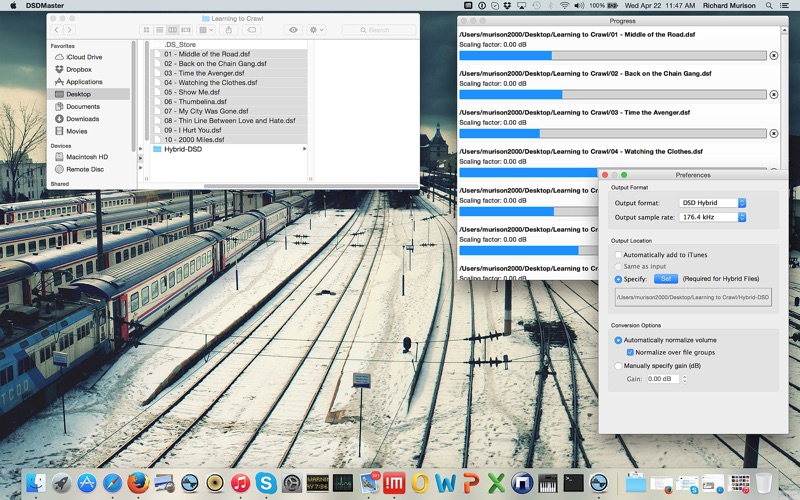Open the Finder Action gear dropdown
The width and height of the screenshot is (800, 500).
316,30
